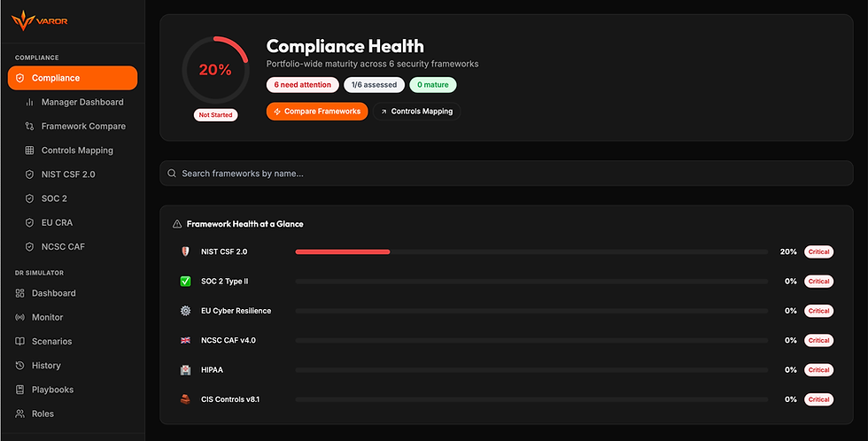Click the shield icon next to Compliance
Screen dimensions: 868x441
[19, 78]
